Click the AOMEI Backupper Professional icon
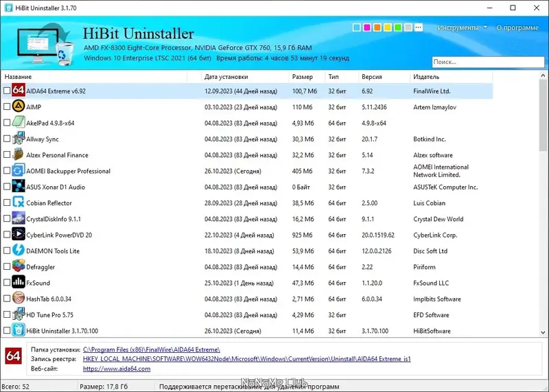Screen dimensions: 549x392 [x=19, y=170]
